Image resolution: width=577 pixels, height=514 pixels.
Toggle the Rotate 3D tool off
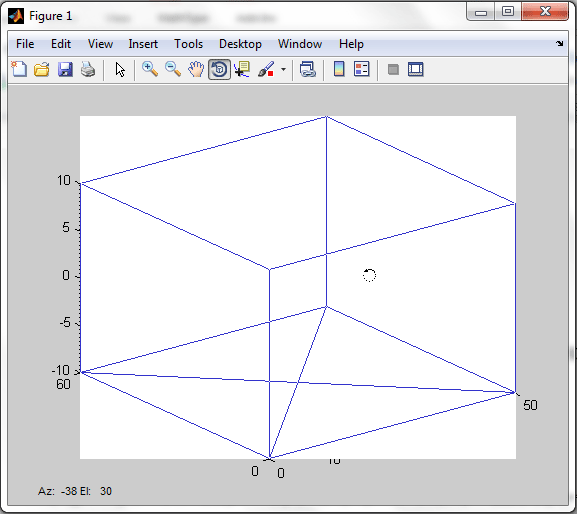(x=219, y=69)
